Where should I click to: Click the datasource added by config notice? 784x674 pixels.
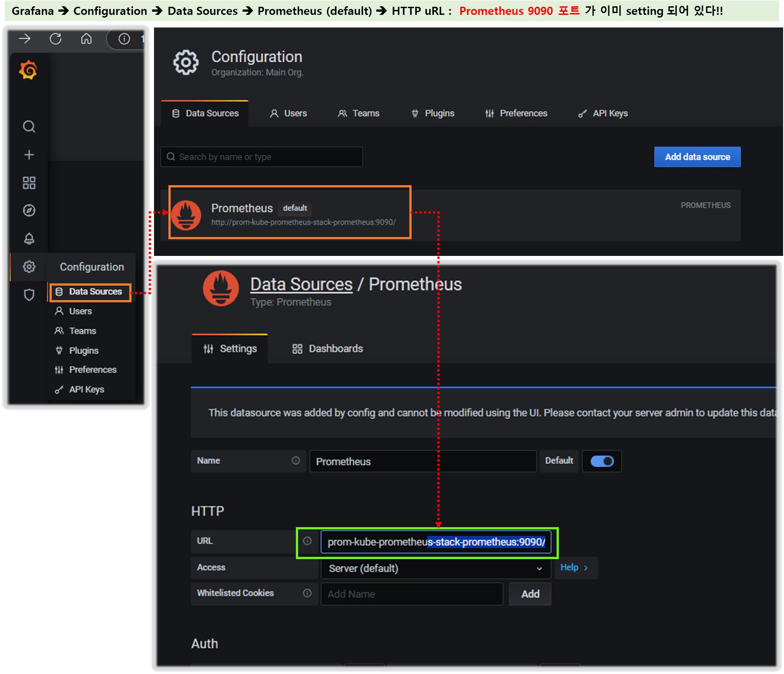click(484, 413)
